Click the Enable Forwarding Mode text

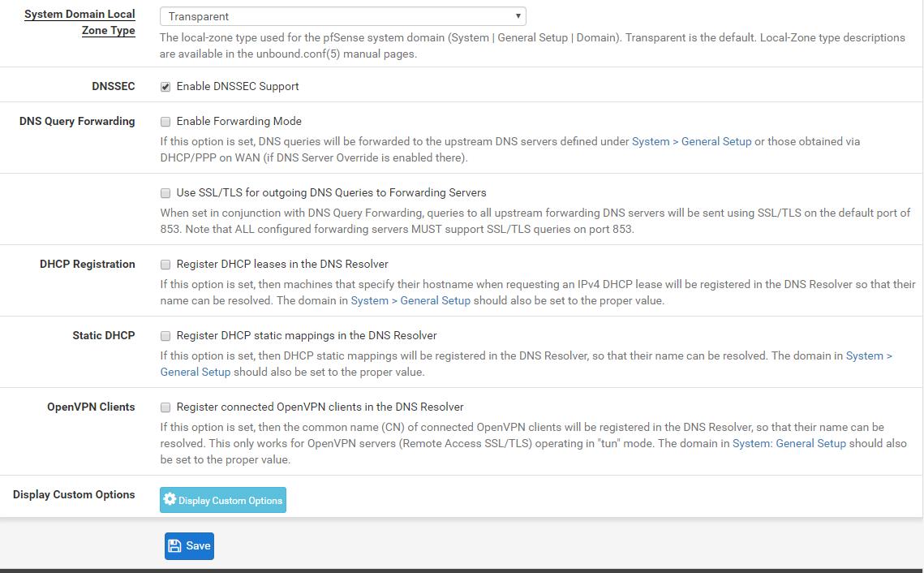(239, 121)
